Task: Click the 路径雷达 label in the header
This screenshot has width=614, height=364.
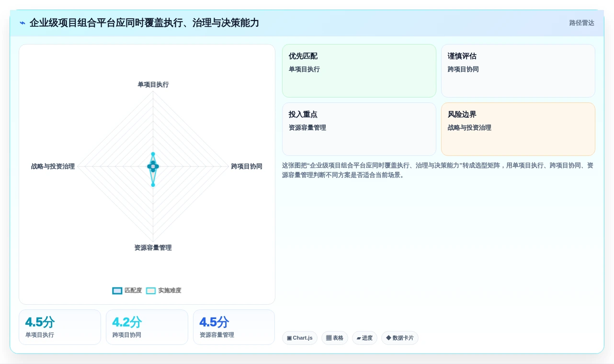Action: (581, 23)
